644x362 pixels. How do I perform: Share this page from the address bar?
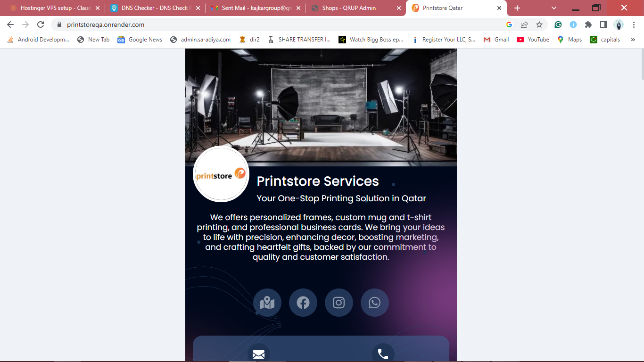coord(524,25)
